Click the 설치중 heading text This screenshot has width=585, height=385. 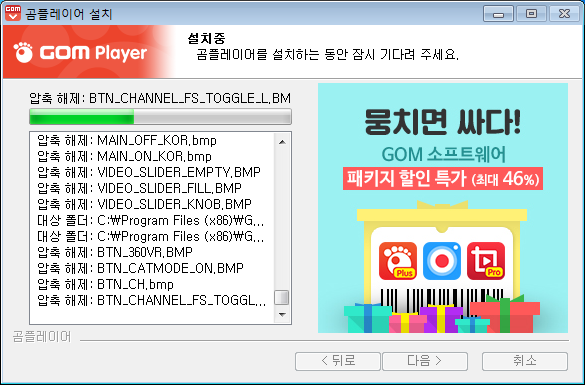point(206,38)
